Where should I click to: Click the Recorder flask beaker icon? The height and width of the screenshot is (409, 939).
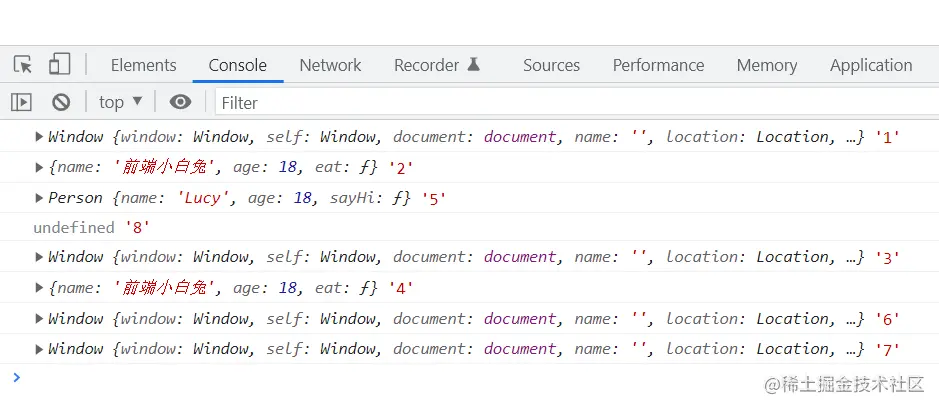point(473,65)
